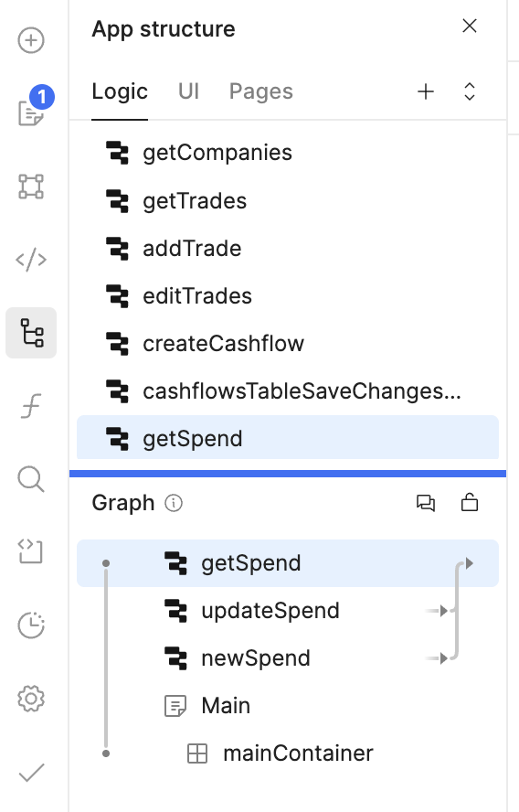Open the settings gear icon

click(x=31, y=699)
